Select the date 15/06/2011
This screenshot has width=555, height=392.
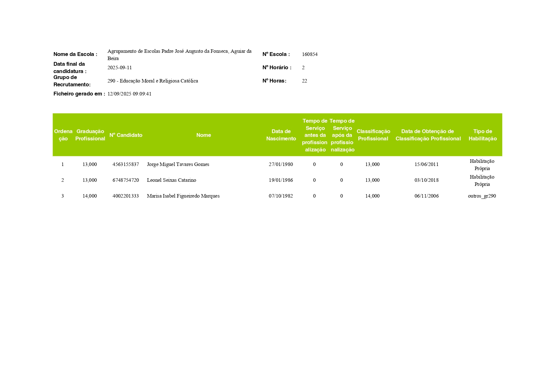pyautogui.click(x=427, y=164)
